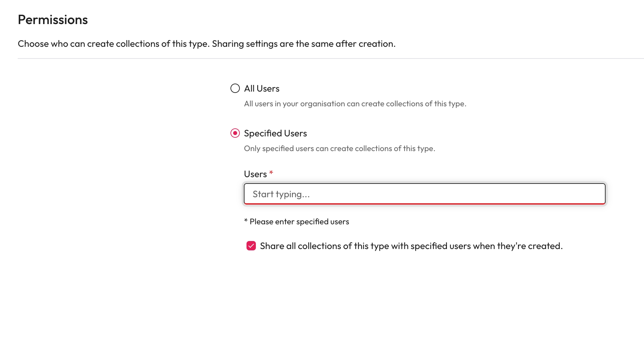Click the "Sharing settings are the same" sentence
Screen dimensions: 644x351
pyautogui.click(x=303, y=44)
